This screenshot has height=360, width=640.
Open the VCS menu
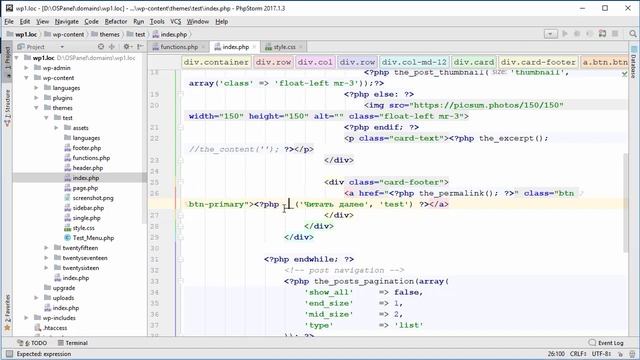[176, 21]
